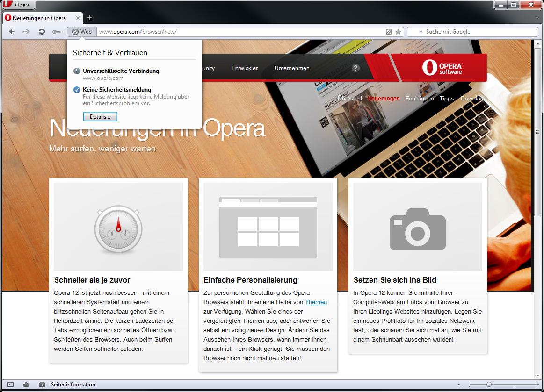Viewport: 544px width, 392px height.
Task: Click the zoom slider handle
Action: (489, 385)
